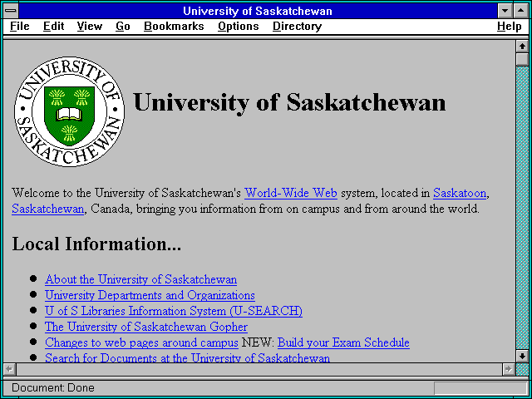Open the Options menu
Screen dimensions: 532x399
[x=239, y=27]
